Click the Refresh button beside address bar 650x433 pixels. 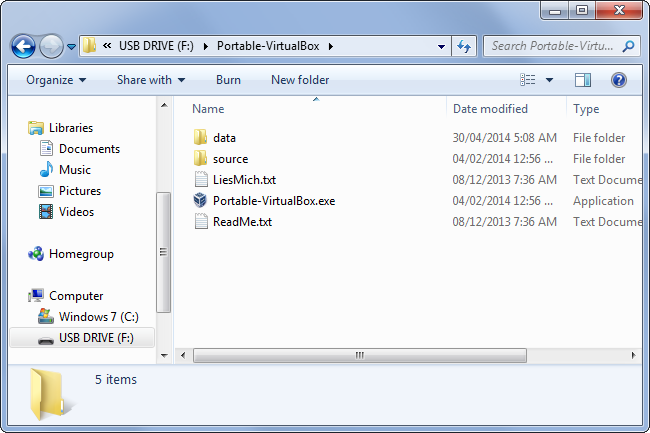click(x=464, y=46)
